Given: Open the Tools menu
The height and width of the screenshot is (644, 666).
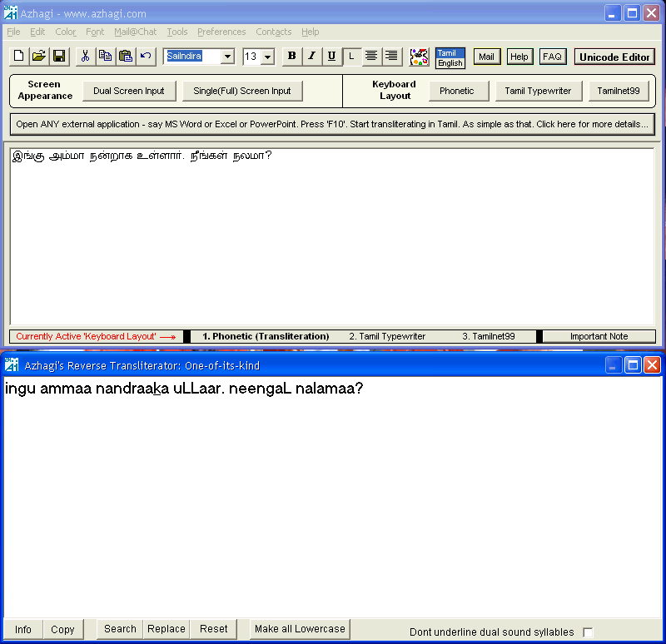Looking at the screenshot, I should pos(177,32).
